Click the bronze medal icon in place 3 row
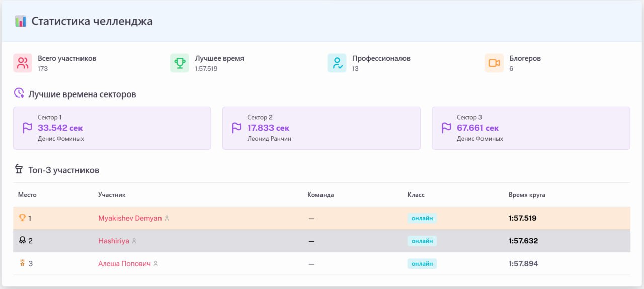This screenshot has height=289, width=644. click(x=22, y=263)
